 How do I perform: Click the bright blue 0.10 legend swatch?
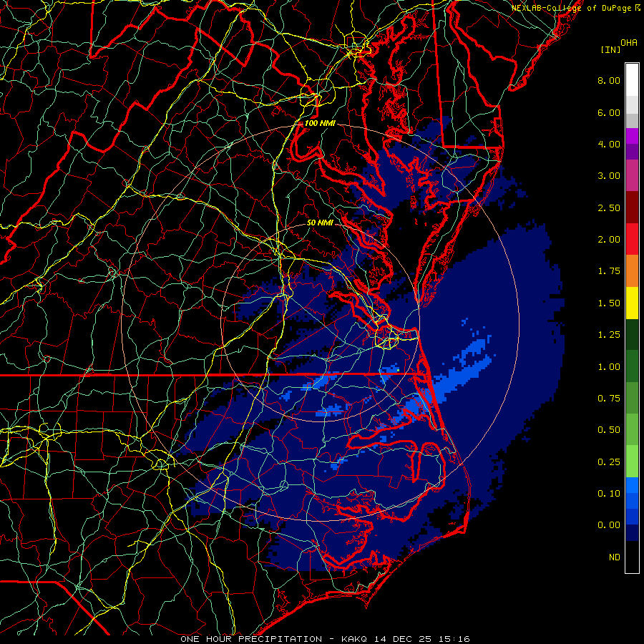(632, 485)
